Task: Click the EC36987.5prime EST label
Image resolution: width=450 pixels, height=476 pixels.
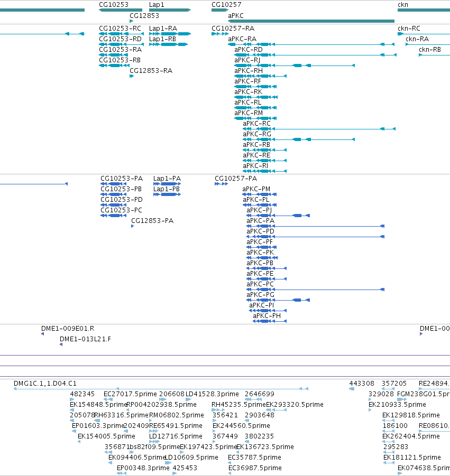Action: [x=255, y=468]
